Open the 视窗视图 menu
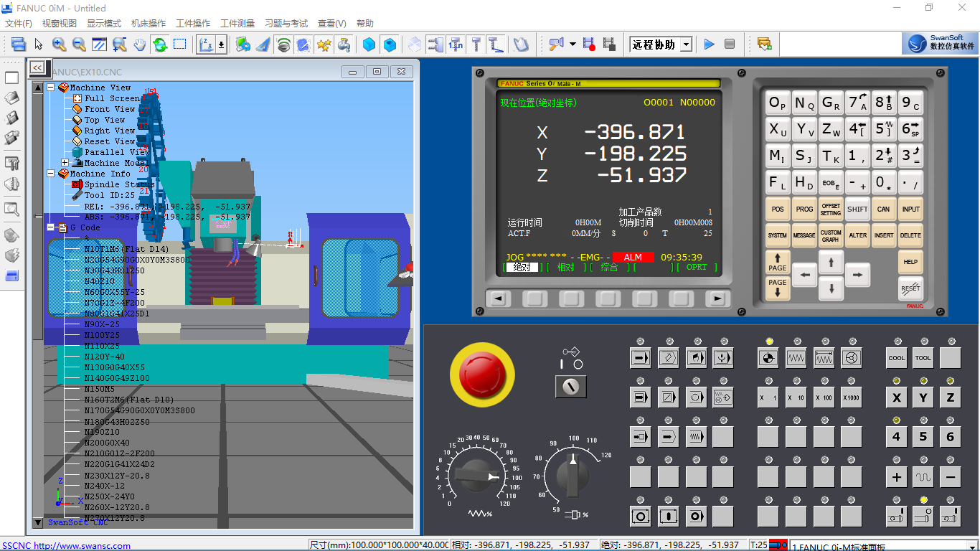This screenshot has width=980, height=551. (60, 24)
